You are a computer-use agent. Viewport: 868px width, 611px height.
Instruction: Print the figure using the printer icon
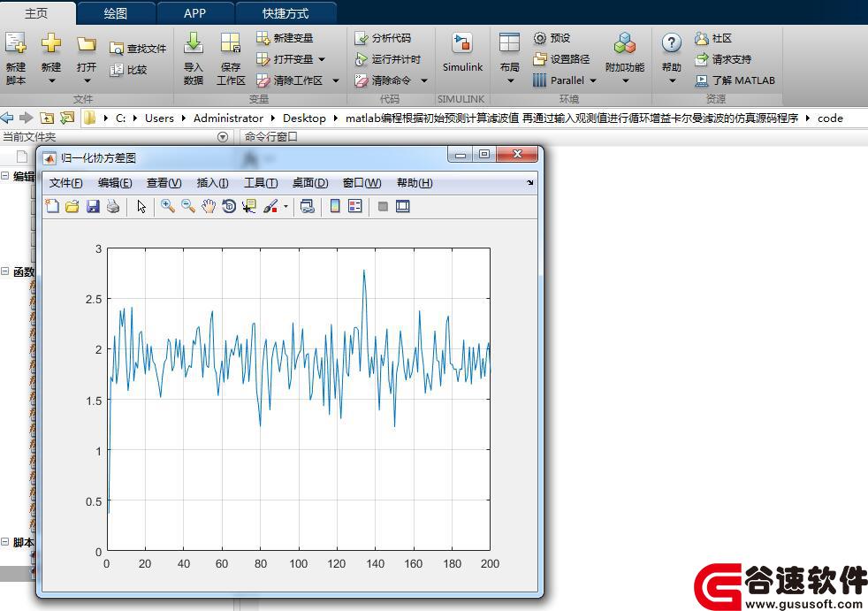[113, 207]
